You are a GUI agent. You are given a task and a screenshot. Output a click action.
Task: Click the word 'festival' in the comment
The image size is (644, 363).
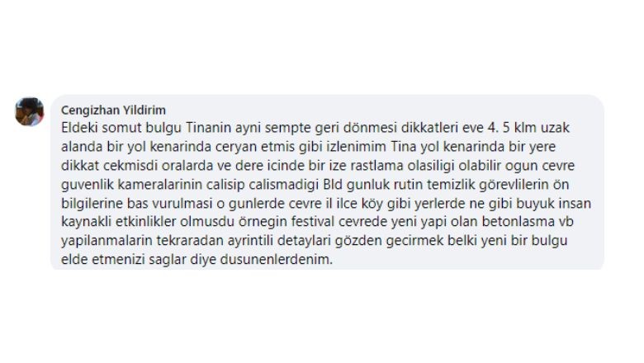pyautogui.click(x=313, y=222)
